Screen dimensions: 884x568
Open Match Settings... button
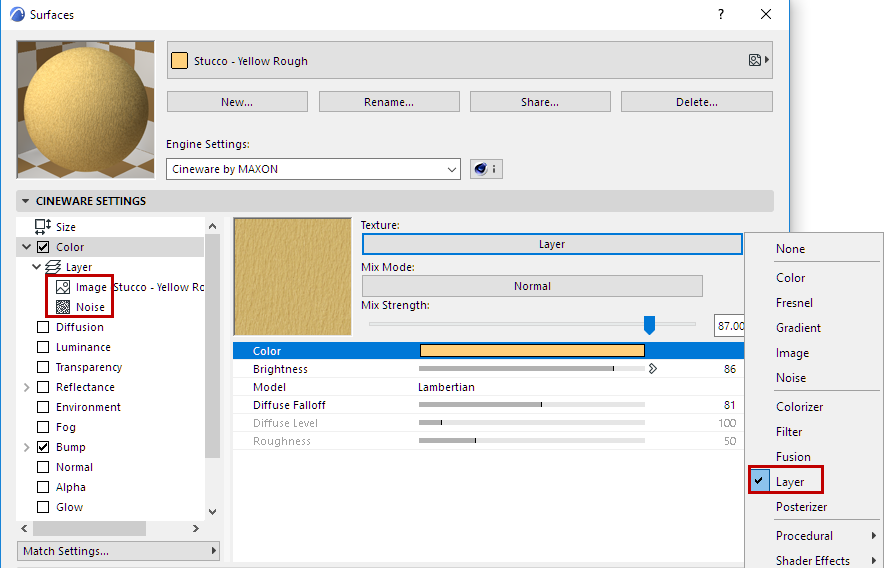[119, 551]
